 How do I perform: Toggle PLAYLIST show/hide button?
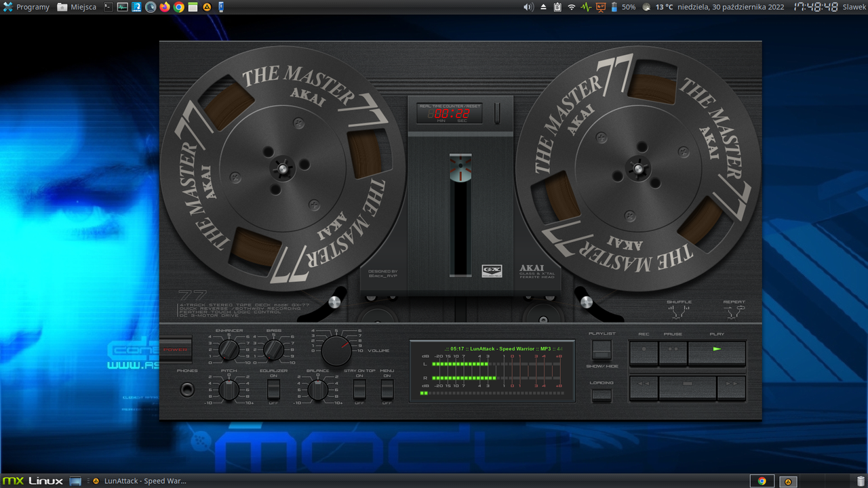[x=601, y=350]
